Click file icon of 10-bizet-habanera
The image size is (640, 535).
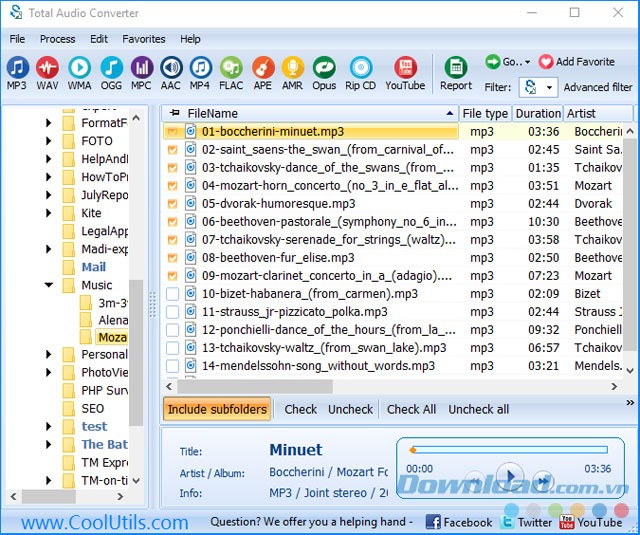[x=190, y=293]
